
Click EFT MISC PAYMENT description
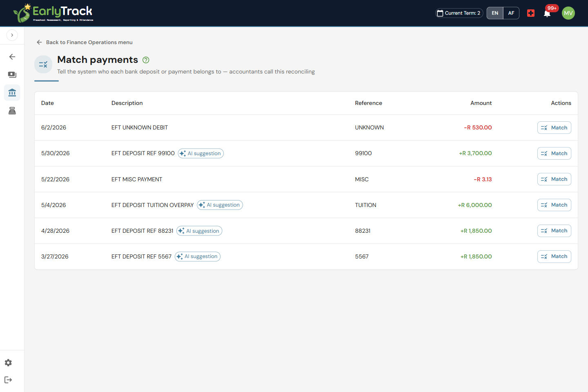pos(137,179)
